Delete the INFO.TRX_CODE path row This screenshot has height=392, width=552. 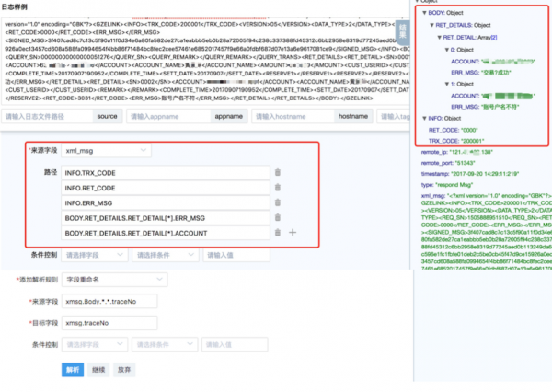(x=277, y=173)
